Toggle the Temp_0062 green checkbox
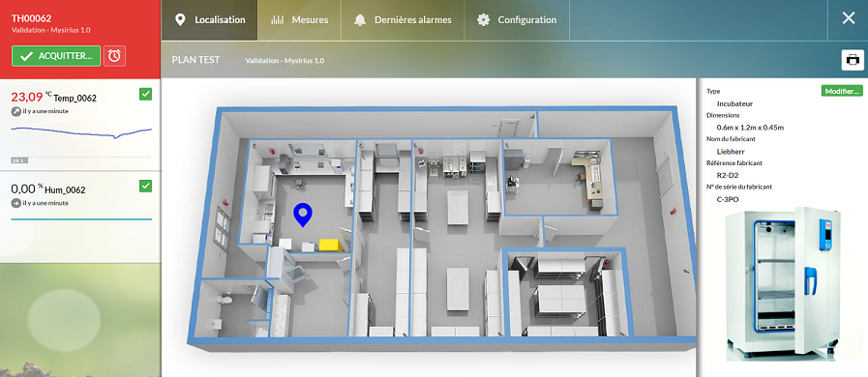This screenshot has height=377, width=868. (x=145, y=95)
